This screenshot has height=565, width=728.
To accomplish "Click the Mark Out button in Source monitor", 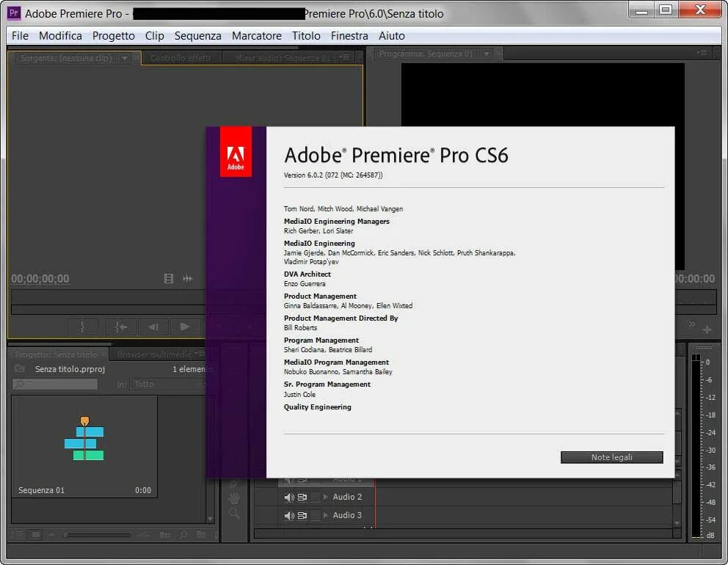I will [x=83, y=327].
